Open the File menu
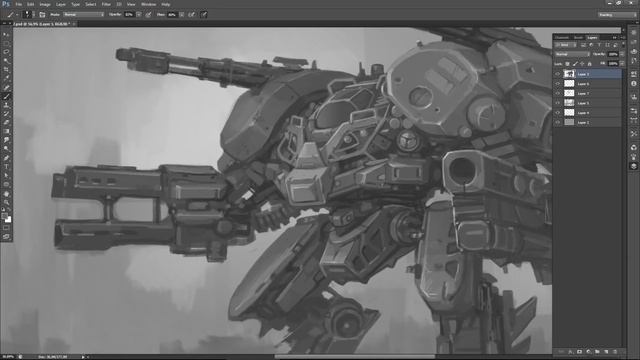 point(19,4)
